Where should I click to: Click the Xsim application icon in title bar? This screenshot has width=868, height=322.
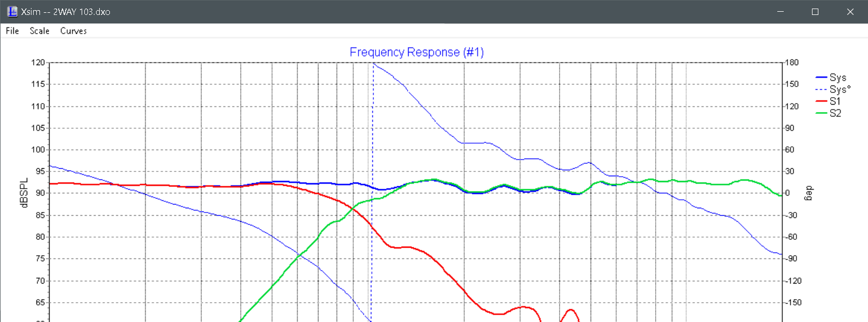coord(12,12)
